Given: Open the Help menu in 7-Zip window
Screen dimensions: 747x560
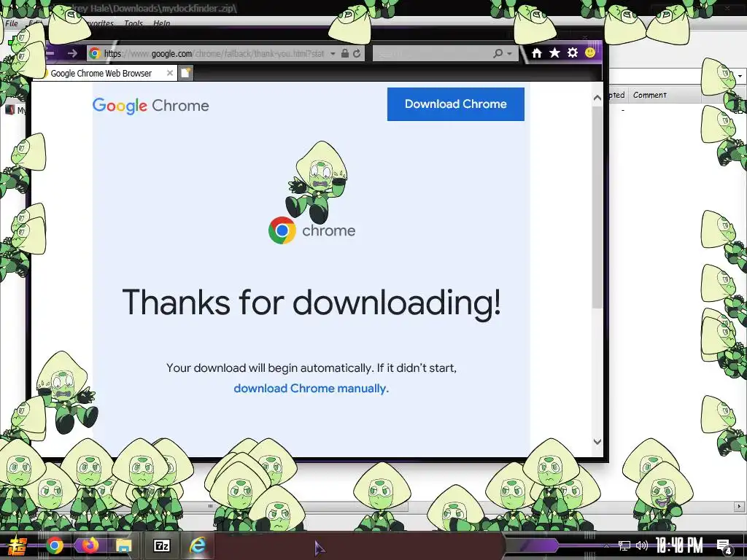Looking at the screenshot, I should pos(161,23).
